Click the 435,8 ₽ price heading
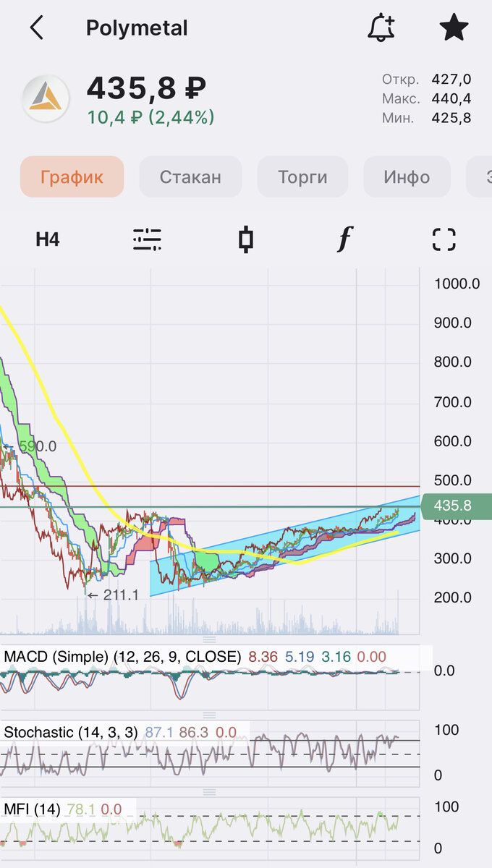 146,88
